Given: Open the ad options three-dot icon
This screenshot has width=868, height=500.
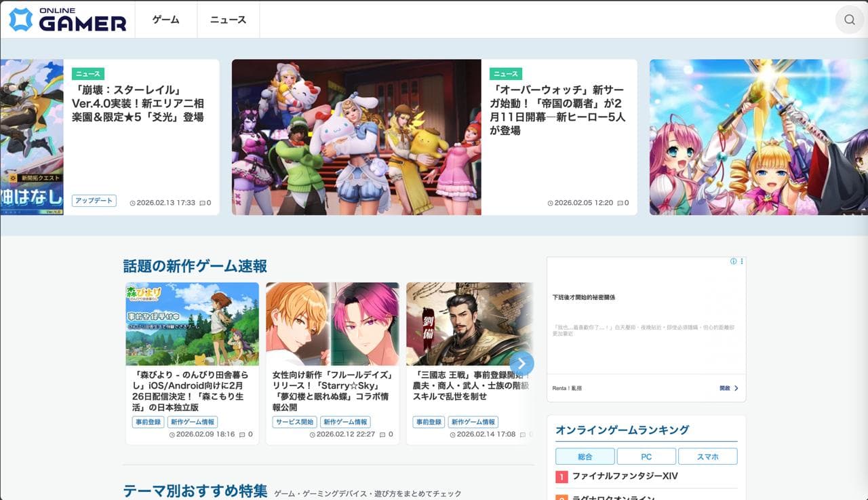Looking at the screenshot, I should tap(742, 261).
